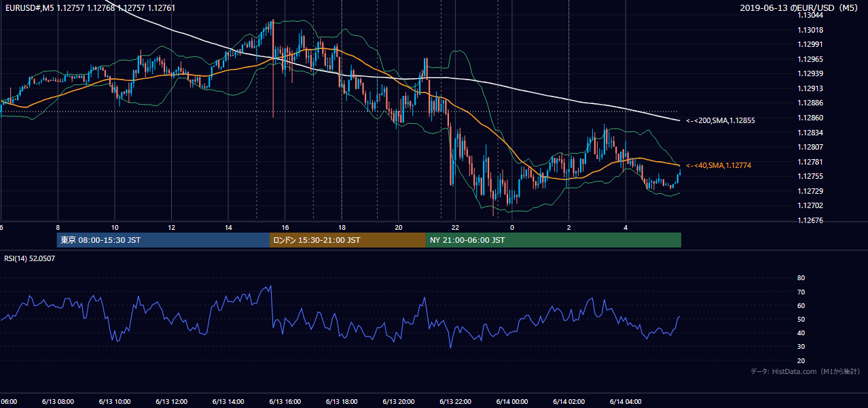Click price axis value 1.12807
868x408 pixels.
810,147
